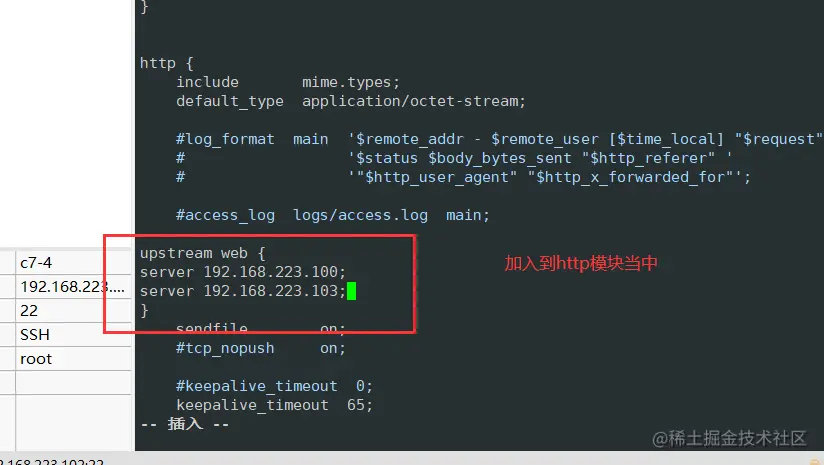Click the '-- 插入 --' insert mode indicator
This screenshot has height=465, width=824.
click(184, 424)
